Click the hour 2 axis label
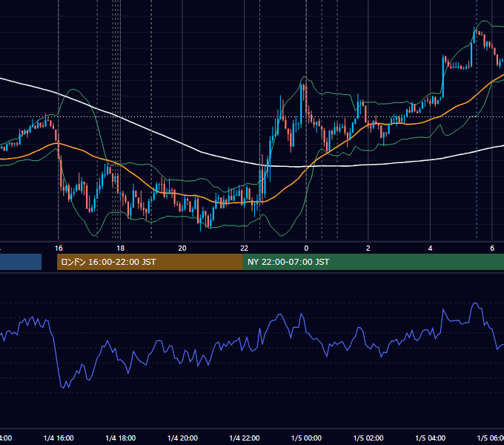The height and width of the screenshot is (445, 504). coord(368,248)
